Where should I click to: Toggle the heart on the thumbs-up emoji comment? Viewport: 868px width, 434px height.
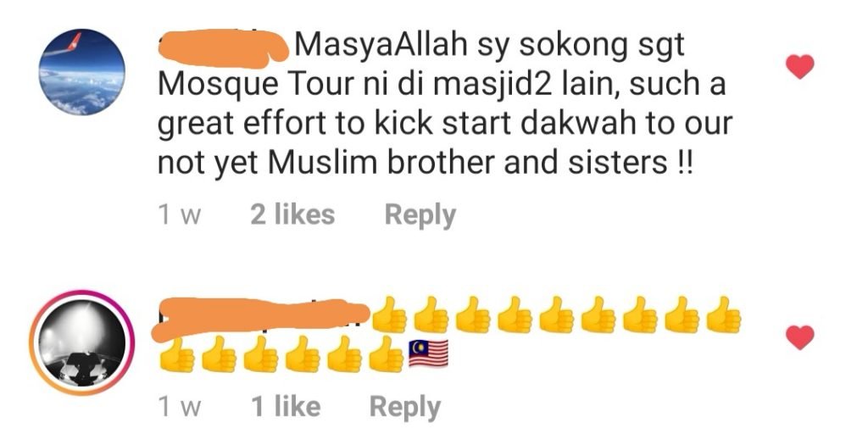tap(800, 337)
